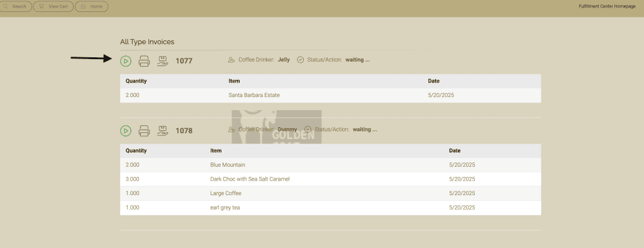
Task: Select the delivery handoff icon for invoice 1078
Action: [163, 131]
